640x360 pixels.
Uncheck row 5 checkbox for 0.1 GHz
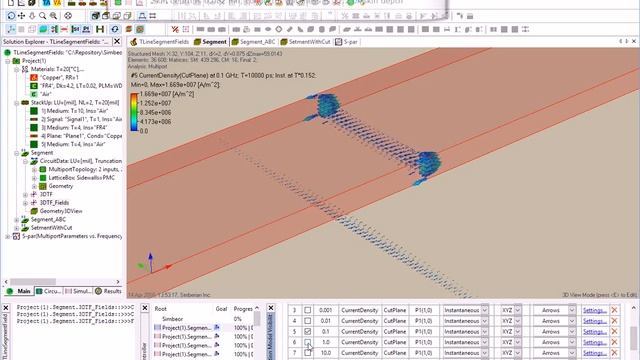[307, 331]
